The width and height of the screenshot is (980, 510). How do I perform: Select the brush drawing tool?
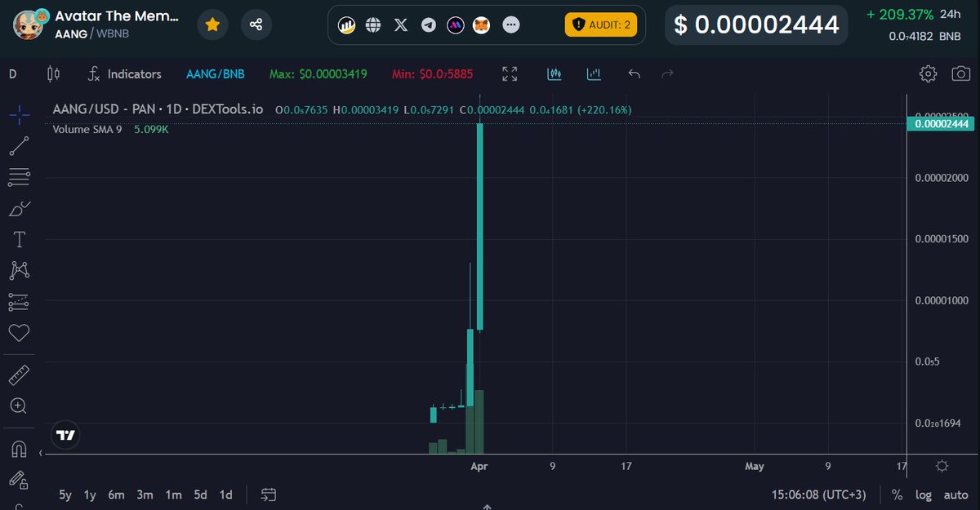(19, 209)
